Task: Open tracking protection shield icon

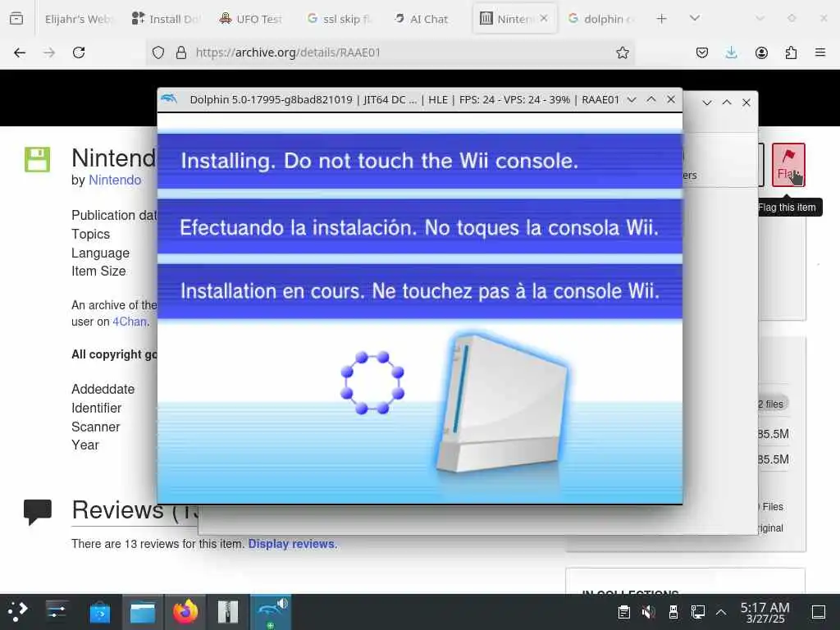Action: [158, 52]
